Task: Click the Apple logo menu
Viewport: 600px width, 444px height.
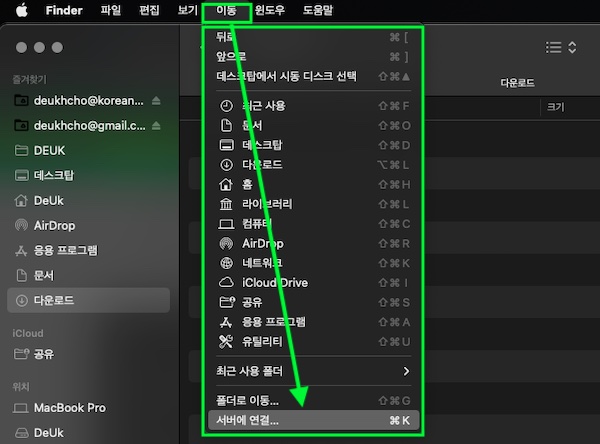Action: click(x=49, y=11)
